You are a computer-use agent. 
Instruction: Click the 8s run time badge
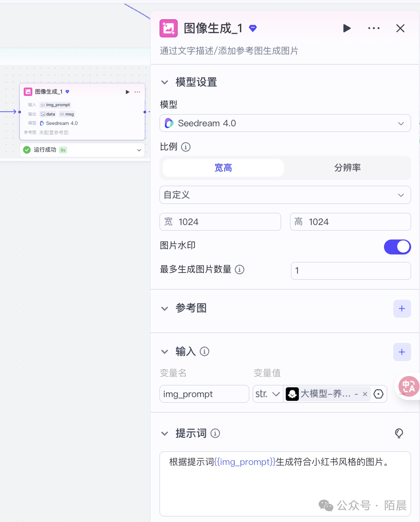63,150
